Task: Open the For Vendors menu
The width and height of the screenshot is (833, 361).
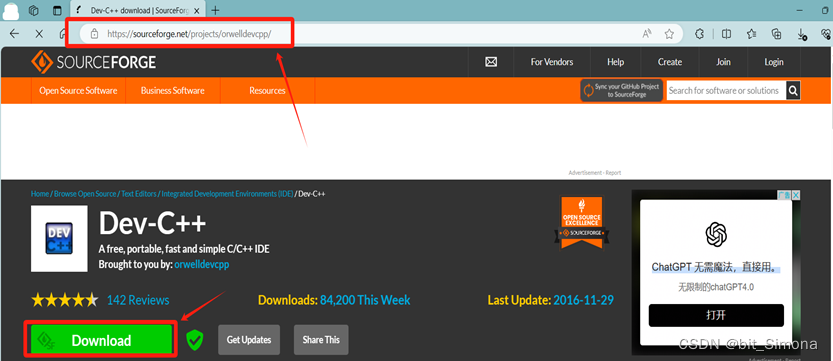Action: (x=552, y=62)
